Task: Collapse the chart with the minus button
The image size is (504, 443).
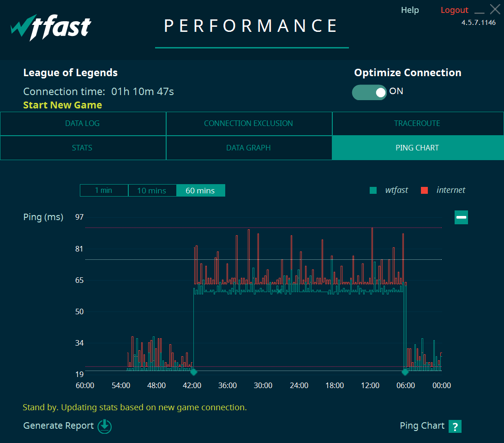Action: click(461, 217)
